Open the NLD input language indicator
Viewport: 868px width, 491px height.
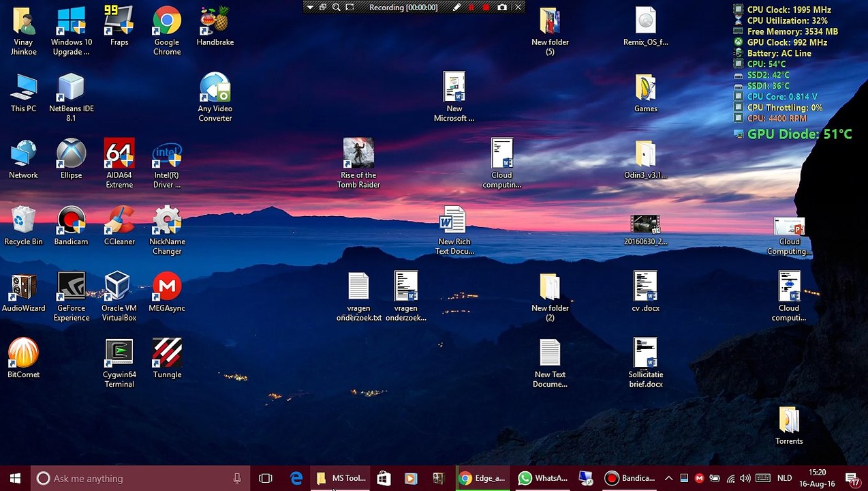click(x=784, y=479)
